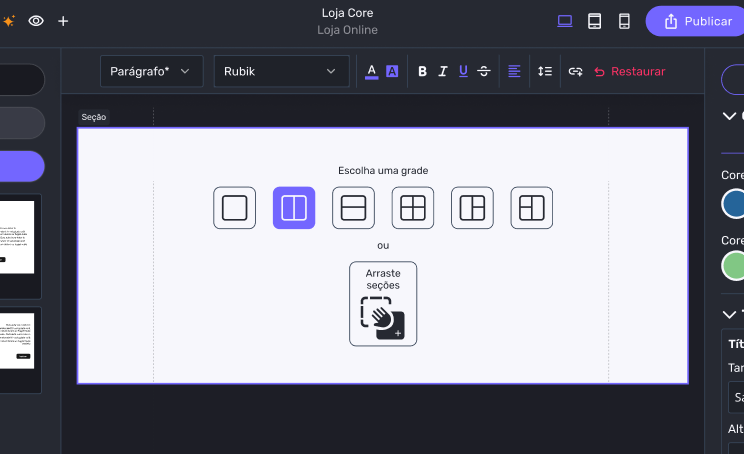Viewport: 744px width, 454px height.
Task: Switch to mobile phone view
Action: point(624,21)
